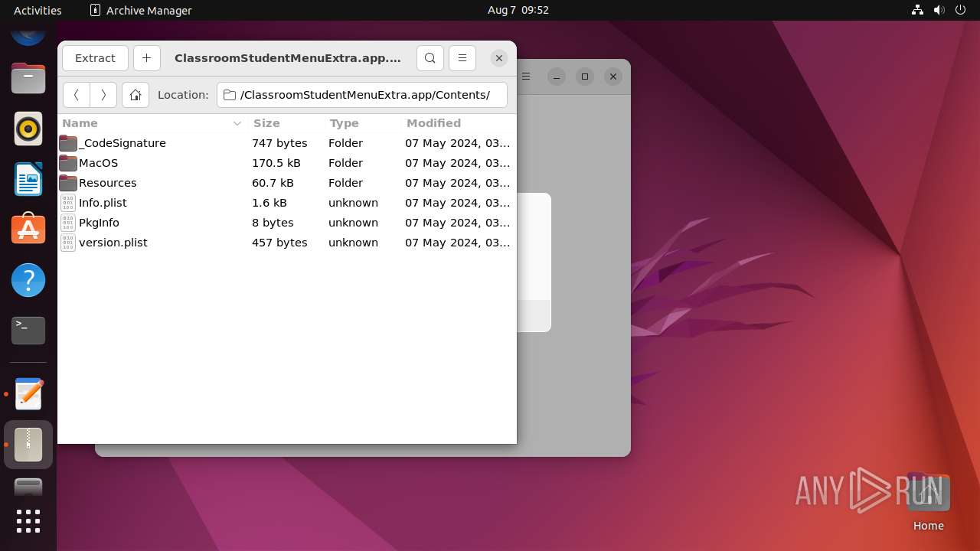Sort by the Modified column header
980x551 pixels.
pyautogui.click(x=459, y=123)
